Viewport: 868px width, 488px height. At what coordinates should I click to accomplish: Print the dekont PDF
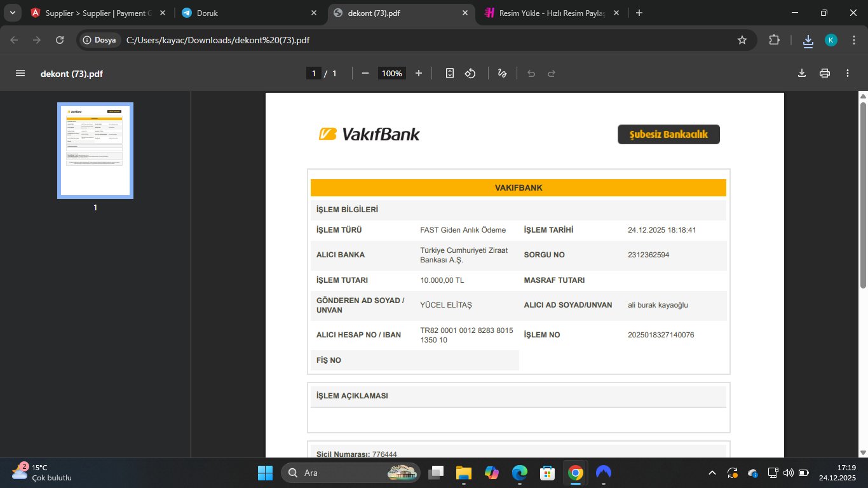pos(825,73)
